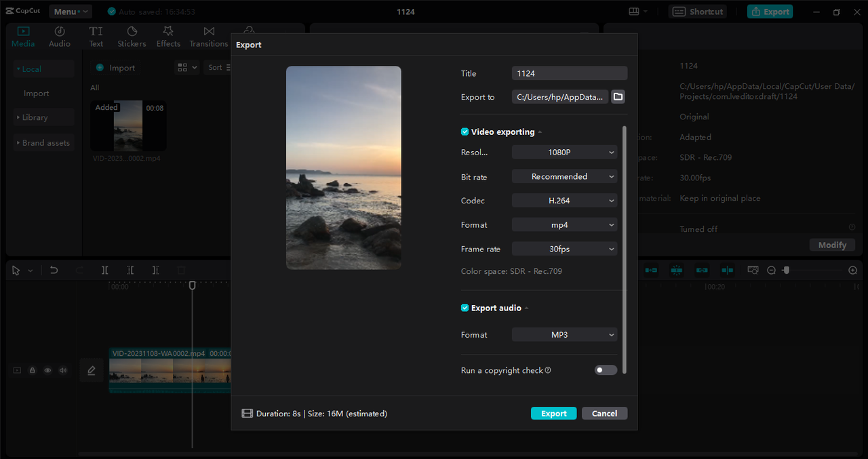
Task: Click the Modify button in details panel
Action: (832, 245)
